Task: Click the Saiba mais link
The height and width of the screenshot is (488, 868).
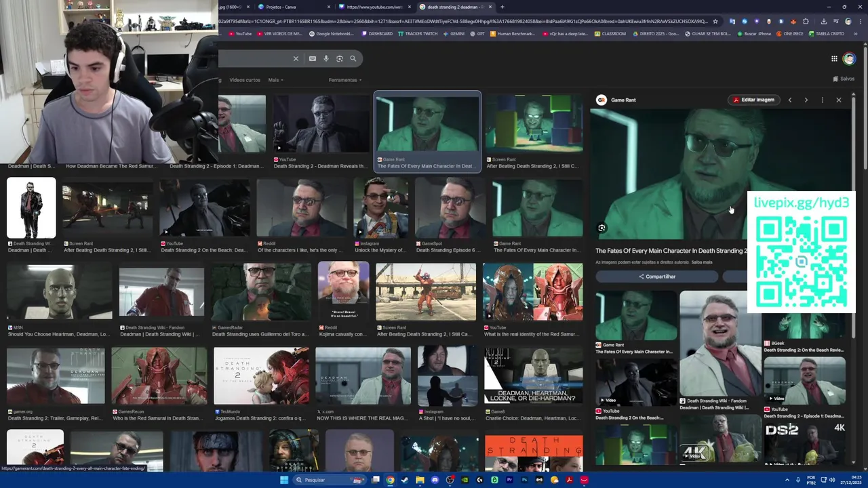Action: tap(702, 262)
